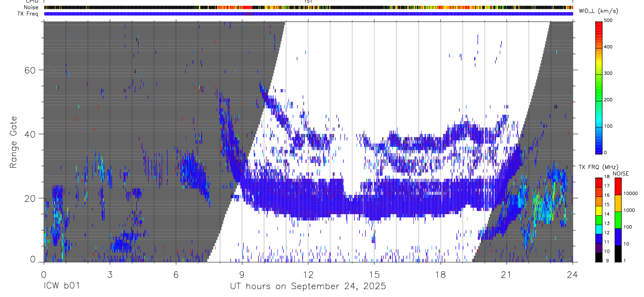This screenshot has height=297, width=644.
Task: Click the CPID value "151" above the plot
Action: (308, 2)
